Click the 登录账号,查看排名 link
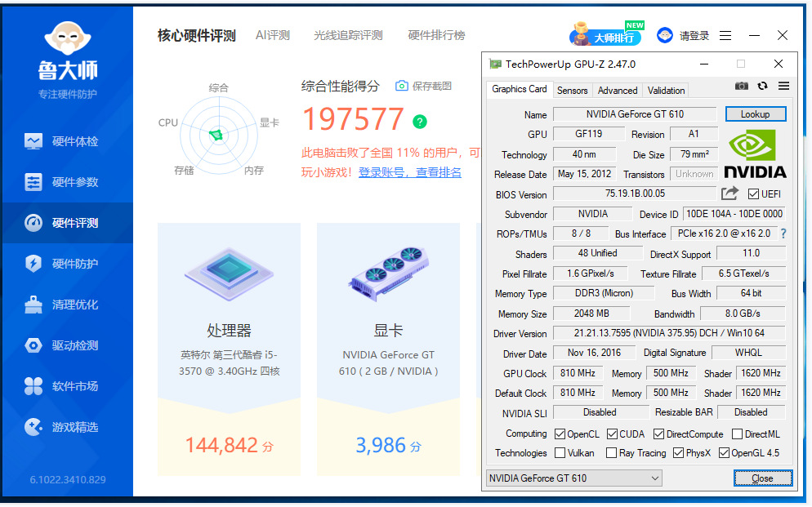The height and width of the screenshot is (507, 812). pos(409,172)
